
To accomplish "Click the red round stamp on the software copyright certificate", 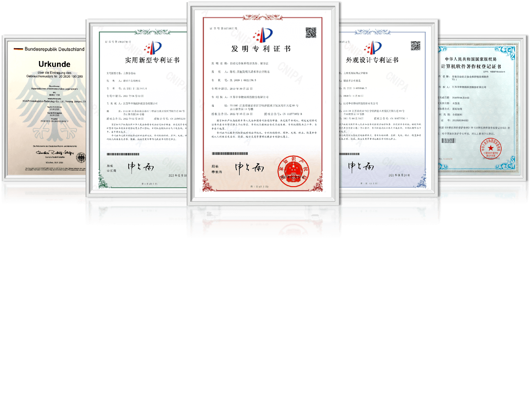I will click(491, 149).
